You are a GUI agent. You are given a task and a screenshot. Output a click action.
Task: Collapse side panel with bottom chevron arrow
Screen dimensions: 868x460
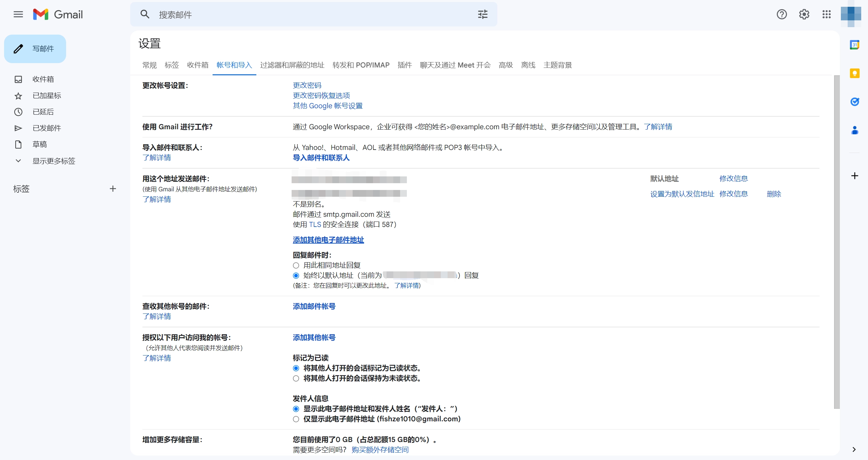click(x=854, y=449)
